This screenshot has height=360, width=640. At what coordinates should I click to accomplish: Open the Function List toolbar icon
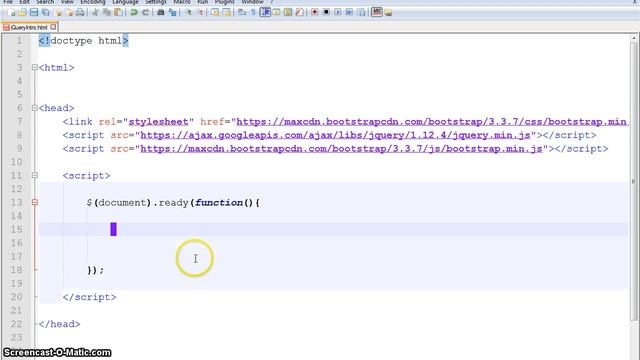[299, 12]
